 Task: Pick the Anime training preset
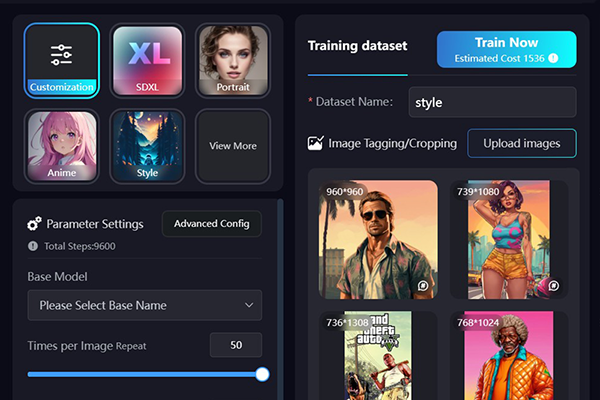tap(62, 146)
